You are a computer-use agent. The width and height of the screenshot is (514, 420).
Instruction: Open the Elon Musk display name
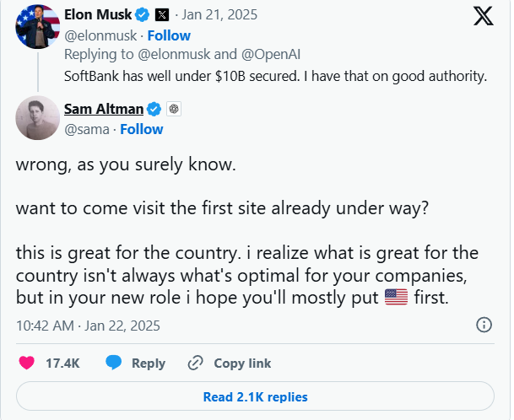(98, 14)
